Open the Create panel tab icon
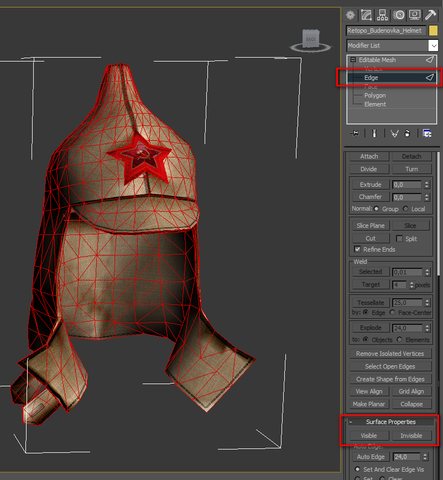This screenshot has height=480, width=443. [350, 15]
